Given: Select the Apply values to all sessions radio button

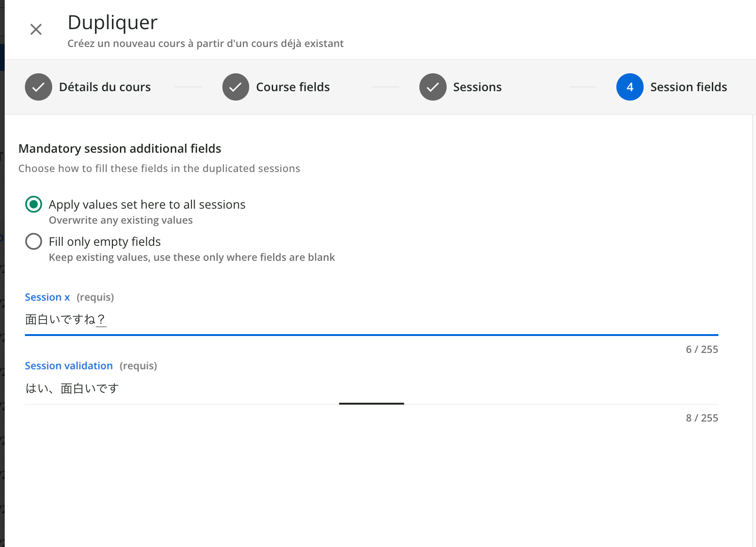Looking at the screenshot, I should pyautogui.click(x=33, y=204).
